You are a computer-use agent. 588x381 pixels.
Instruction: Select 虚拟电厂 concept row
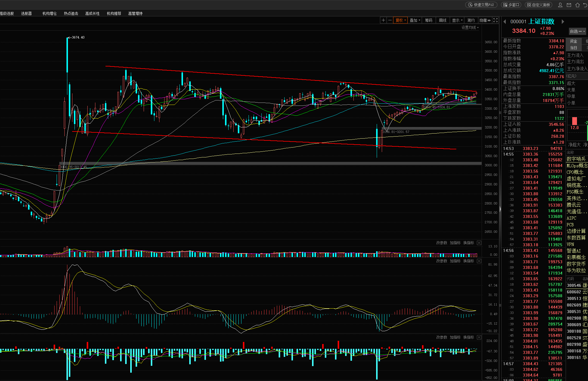coord(577,179)
